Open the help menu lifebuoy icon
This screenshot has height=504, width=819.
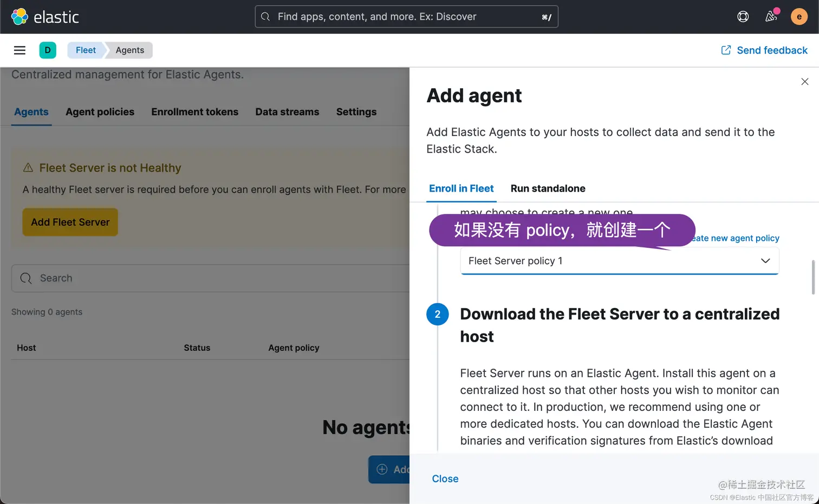(743, 17)
